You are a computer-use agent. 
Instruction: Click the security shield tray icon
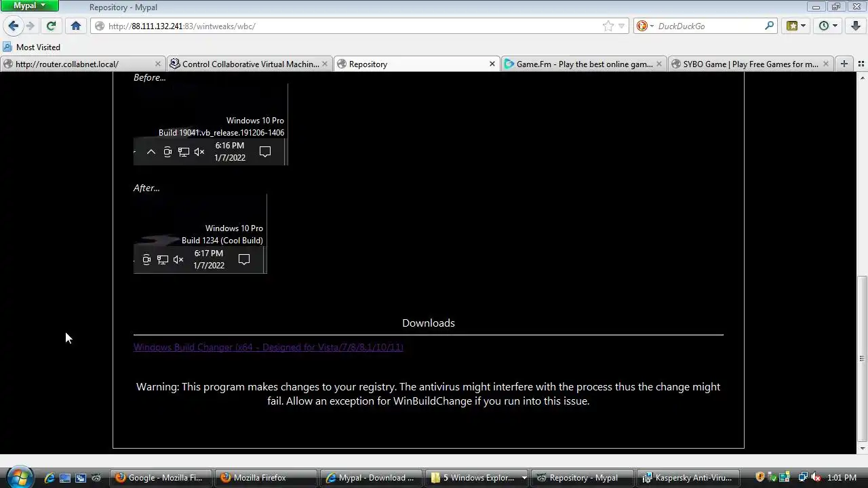[760, 477]
